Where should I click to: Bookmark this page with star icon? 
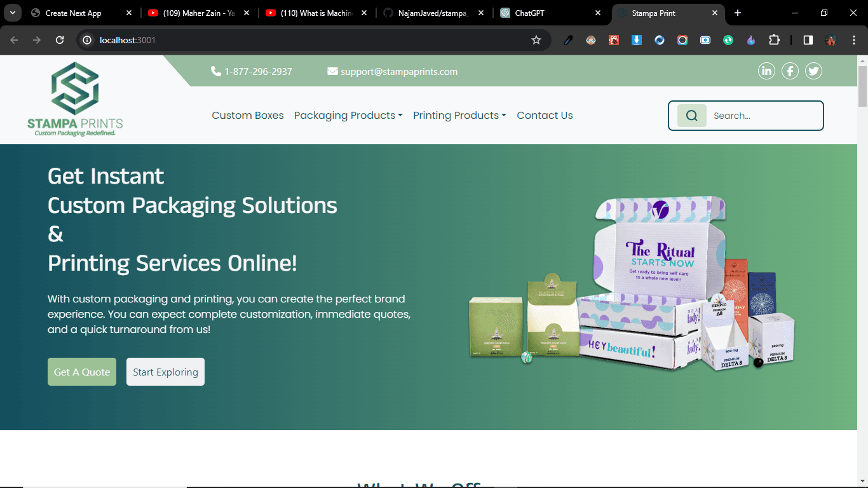pos(536,40)
